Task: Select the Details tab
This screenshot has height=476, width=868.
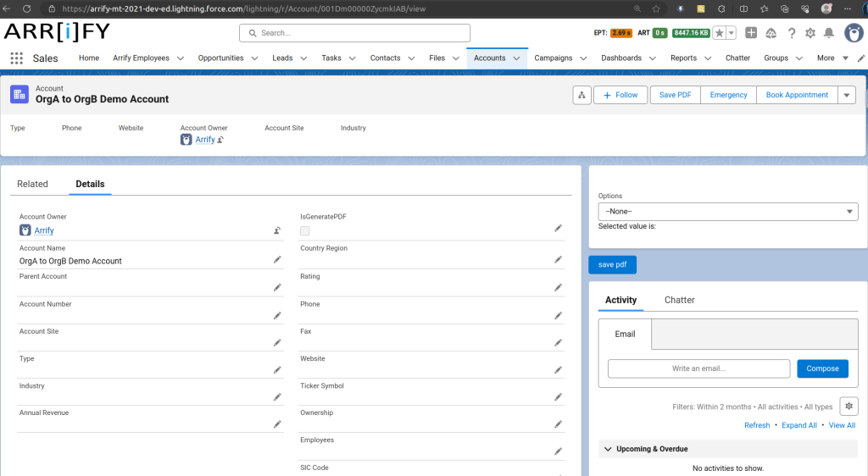Action: pyautogui.click(x=90, y=184)
